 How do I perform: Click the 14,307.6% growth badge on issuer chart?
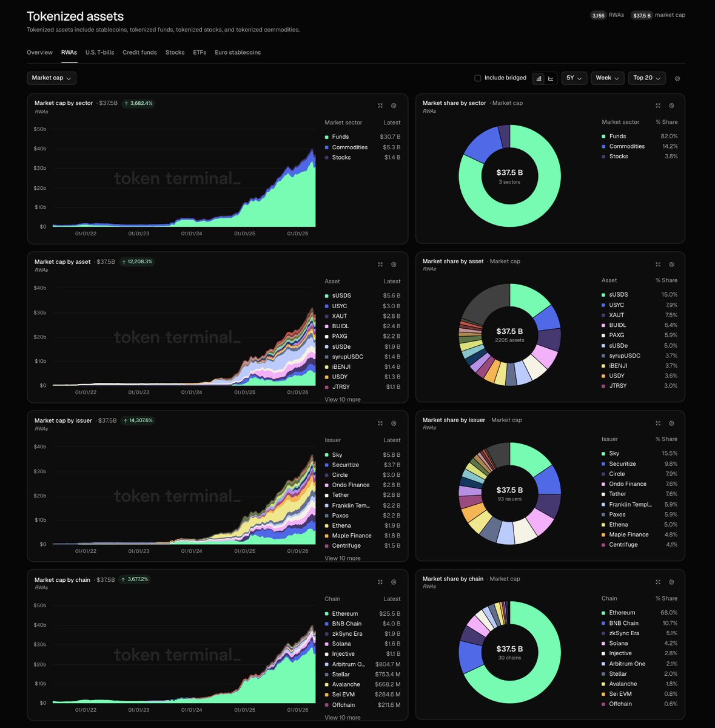[x=138, y=420]
